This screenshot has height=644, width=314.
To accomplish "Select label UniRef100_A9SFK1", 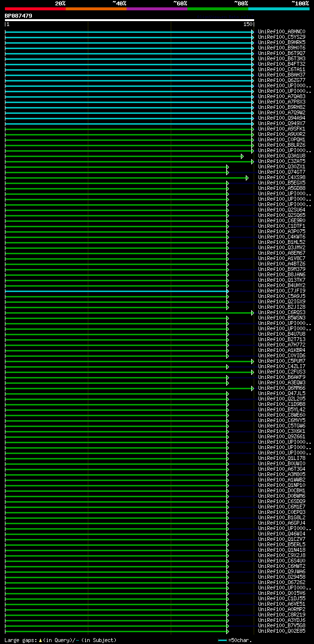I will coord(282,129).
